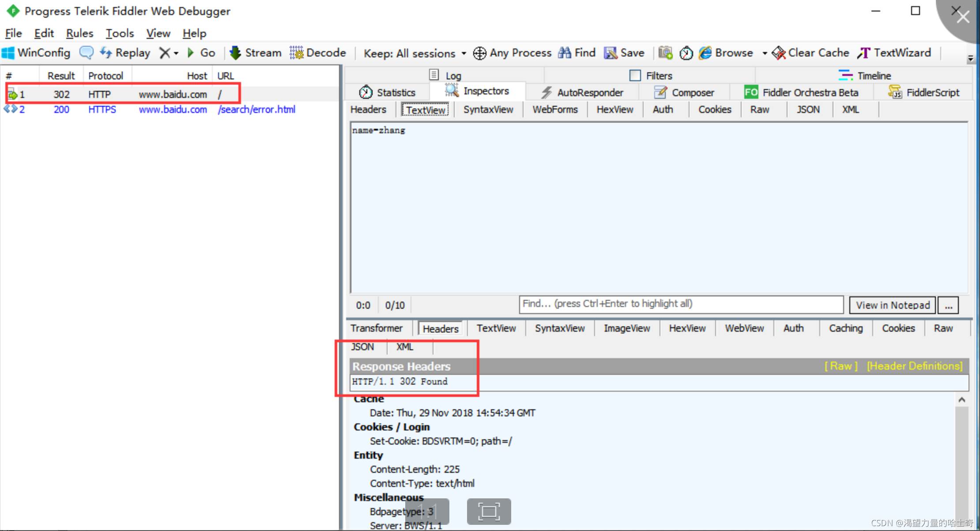Open the Composer tab
The height and width of the screenshot is (531, 980).
pos(684,93)
